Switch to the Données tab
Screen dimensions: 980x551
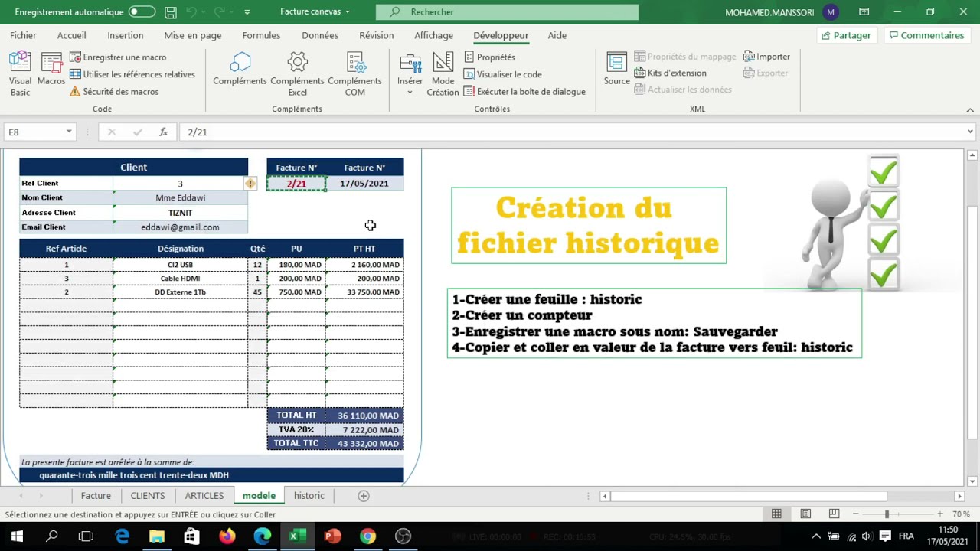(320, 35)
